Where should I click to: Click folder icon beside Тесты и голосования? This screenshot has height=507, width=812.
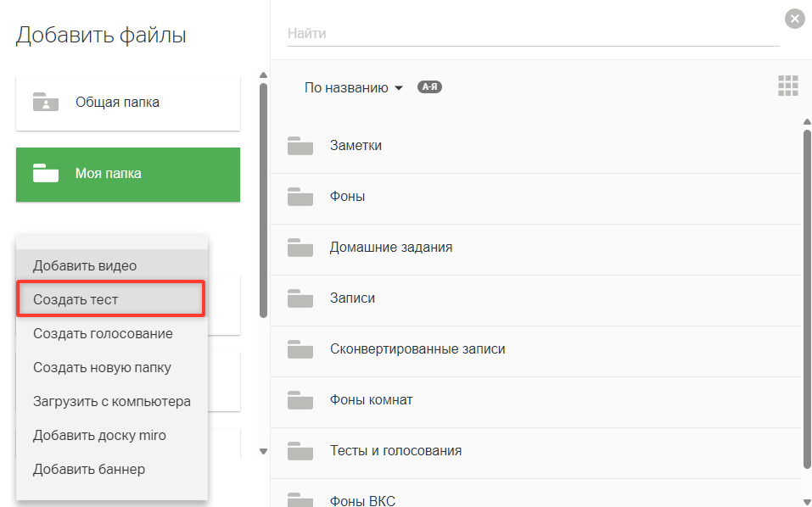point(300,450)
